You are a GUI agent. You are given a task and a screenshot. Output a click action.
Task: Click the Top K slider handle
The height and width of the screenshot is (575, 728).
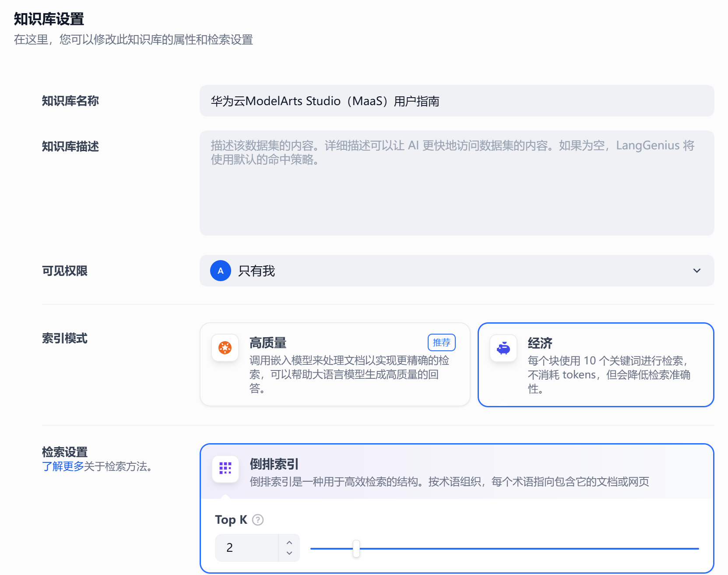356,548
